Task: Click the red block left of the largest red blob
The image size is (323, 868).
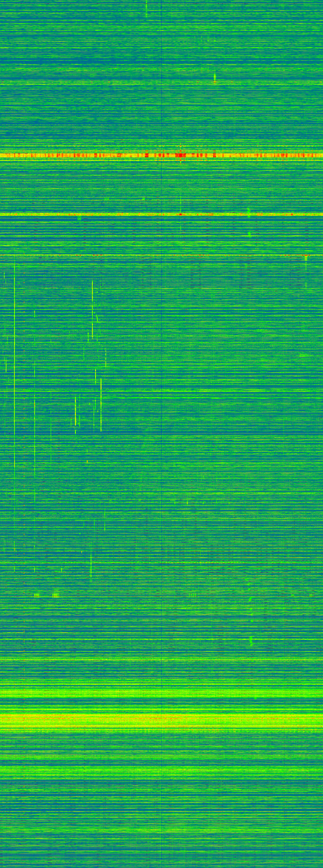Action: (146, 155)
